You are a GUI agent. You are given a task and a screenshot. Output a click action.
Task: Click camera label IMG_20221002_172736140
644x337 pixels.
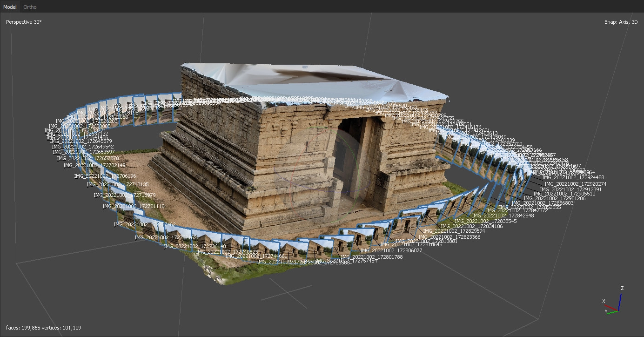point(195,247)
